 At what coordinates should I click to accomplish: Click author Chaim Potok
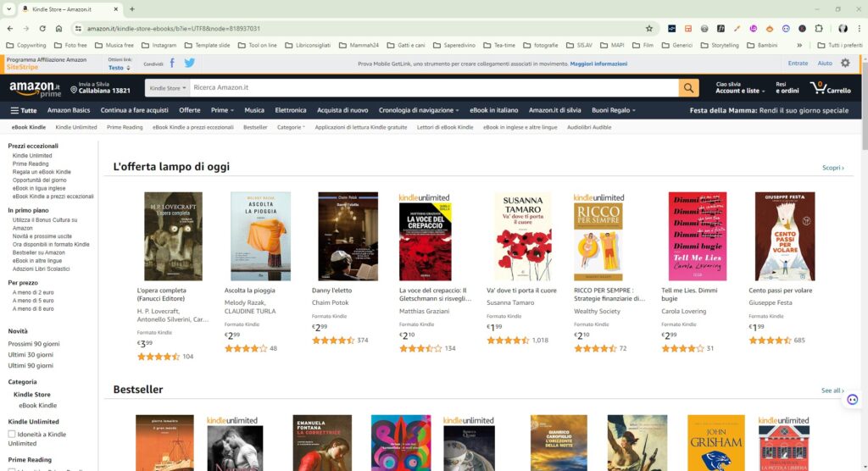click(330, 302)
